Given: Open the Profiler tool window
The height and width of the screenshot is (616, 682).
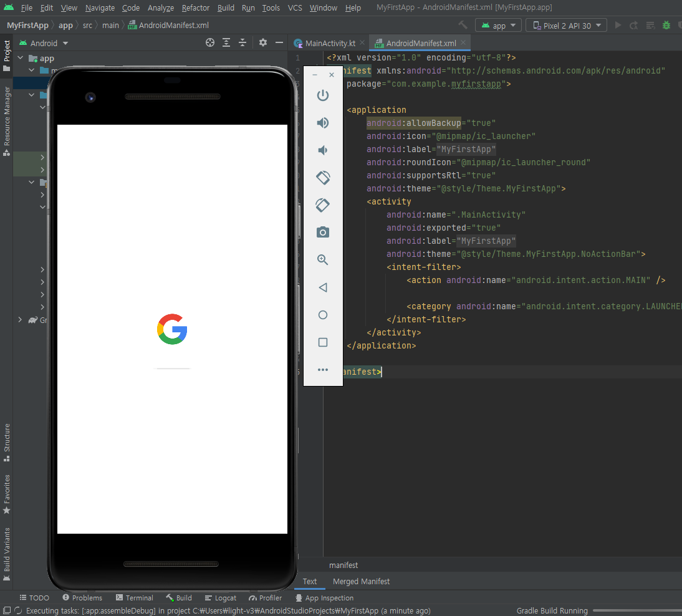Looking at the screenshot, I should [x=265, y=598].
